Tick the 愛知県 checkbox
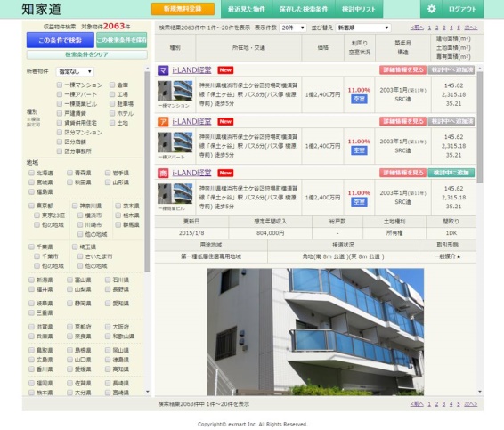The width and height of the screenshot is (504, 430). [x=108, y=303]
